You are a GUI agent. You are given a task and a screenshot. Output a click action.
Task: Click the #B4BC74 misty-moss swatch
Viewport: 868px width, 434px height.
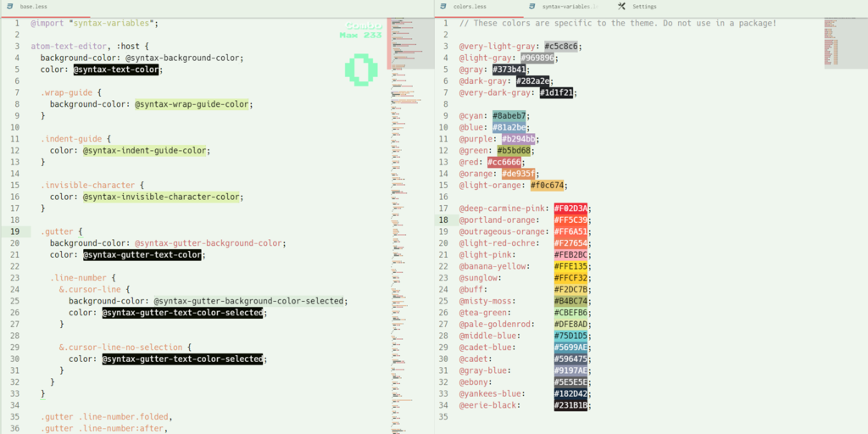pyautogui.click(x=570, y=301)
